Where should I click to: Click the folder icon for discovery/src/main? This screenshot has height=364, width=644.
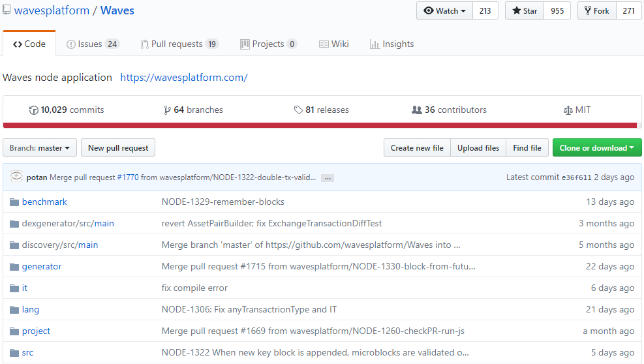click(x=14, y=245)
